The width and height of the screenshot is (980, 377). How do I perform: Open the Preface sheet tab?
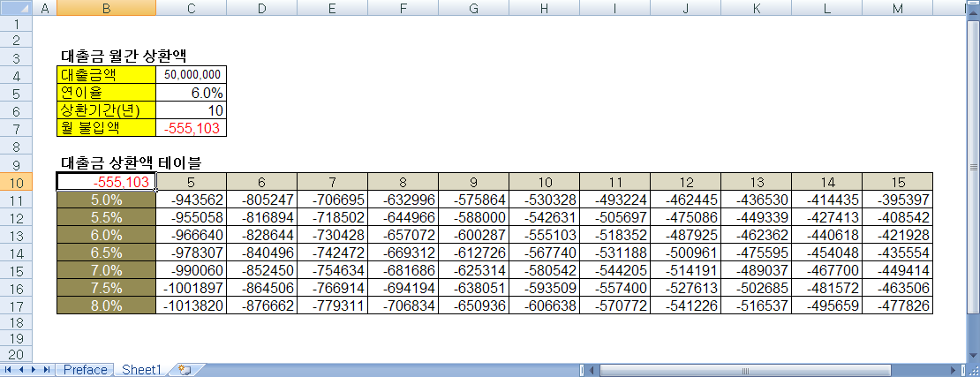tap(85, 370)
